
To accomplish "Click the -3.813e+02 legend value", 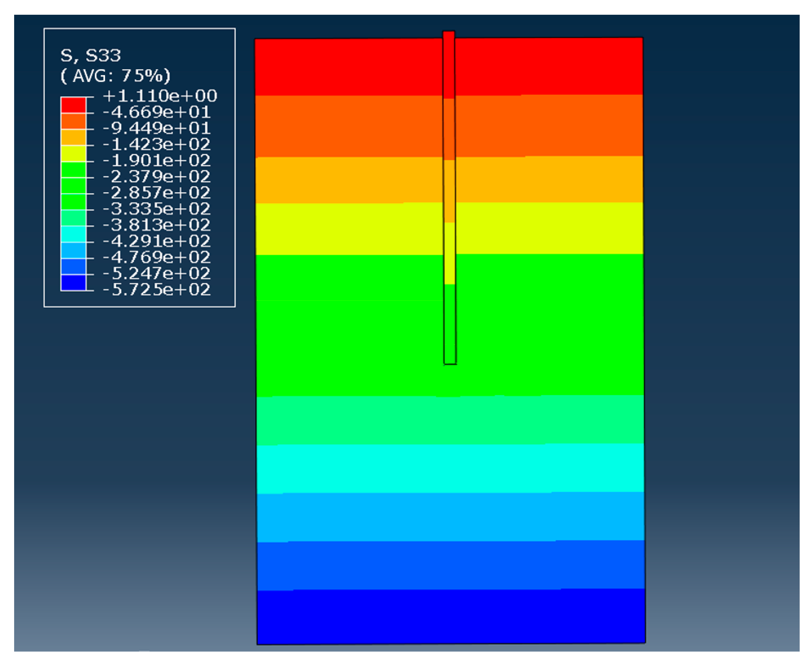I will point(157,225).
